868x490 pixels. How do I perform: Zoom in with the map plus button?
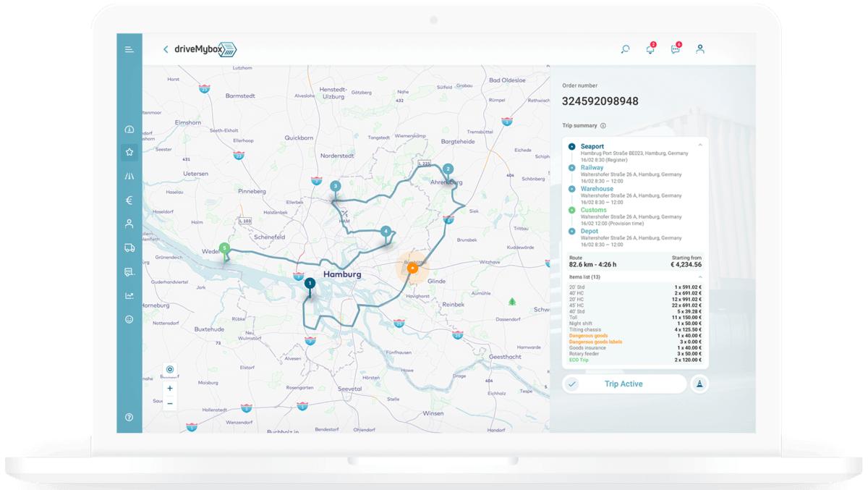(x=170, y=389)
